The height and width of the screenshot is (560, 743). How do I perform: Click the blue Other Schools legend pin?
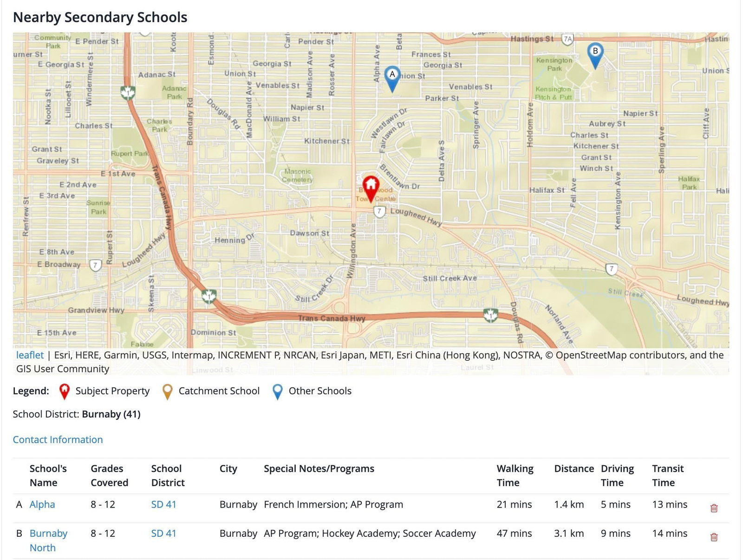[277, 391]
